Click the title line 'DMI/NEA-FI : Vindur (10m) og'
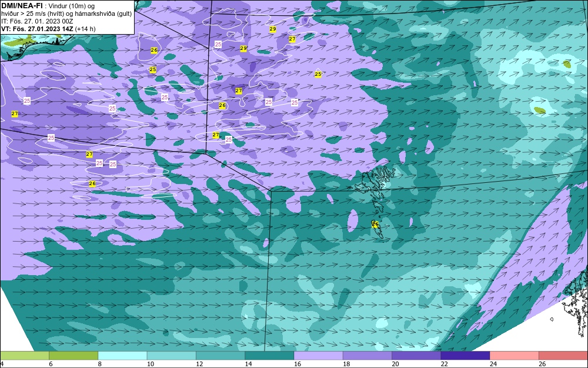588x368 pixels. tap(48, 6)
